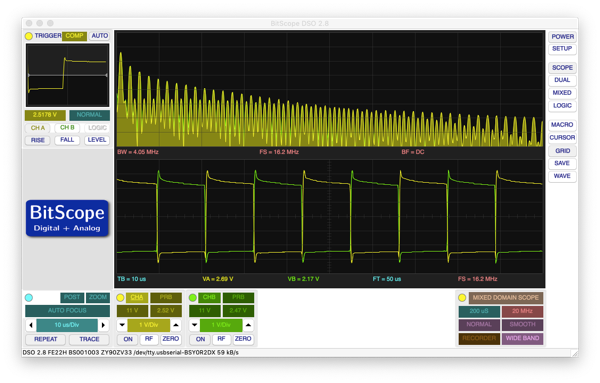This screenshot has height=383, width=600.
Task: Toggle Channel B RF filter
Action: pyautogui.click(x=221, y=339)
